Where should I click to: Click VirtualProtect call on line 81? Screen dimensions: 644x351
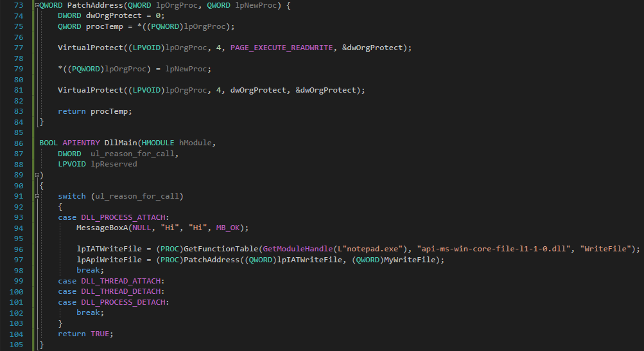91,90
